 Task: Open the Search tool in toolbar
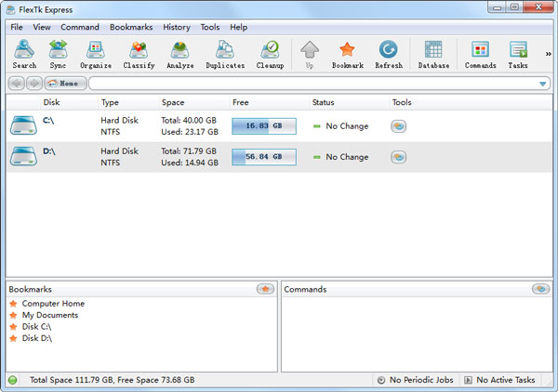24,55
